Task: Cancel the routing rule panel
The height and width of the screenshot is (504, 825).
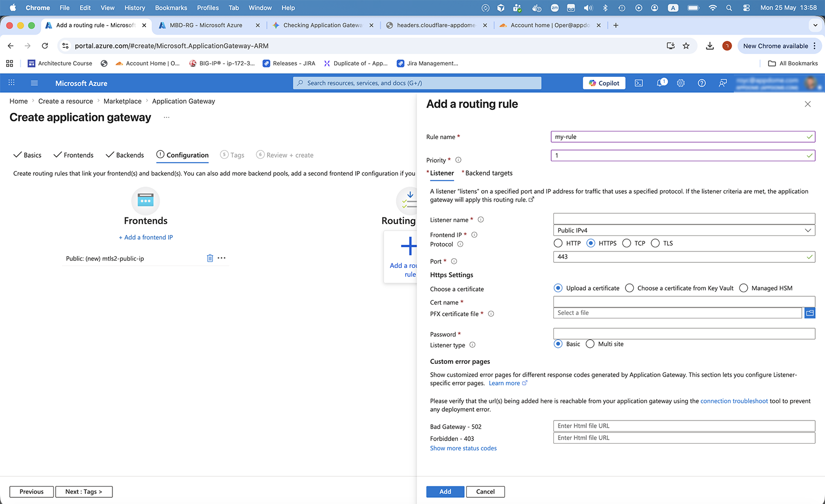Action: pos(485,492)
